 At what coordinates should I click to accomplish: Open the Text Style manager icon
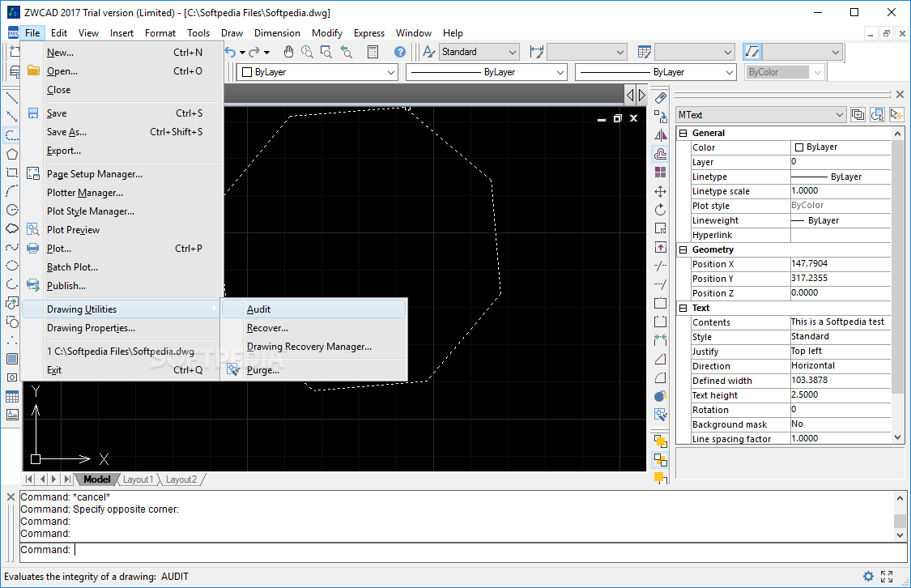click(429, 52)
